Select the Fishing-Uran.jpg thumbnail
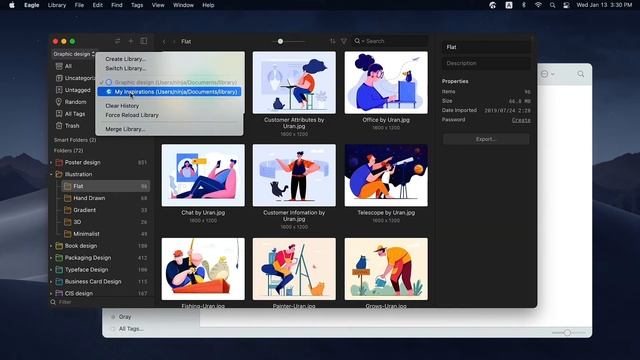The height and width of the screenshot is (360, 640). (x=203, y=269)
